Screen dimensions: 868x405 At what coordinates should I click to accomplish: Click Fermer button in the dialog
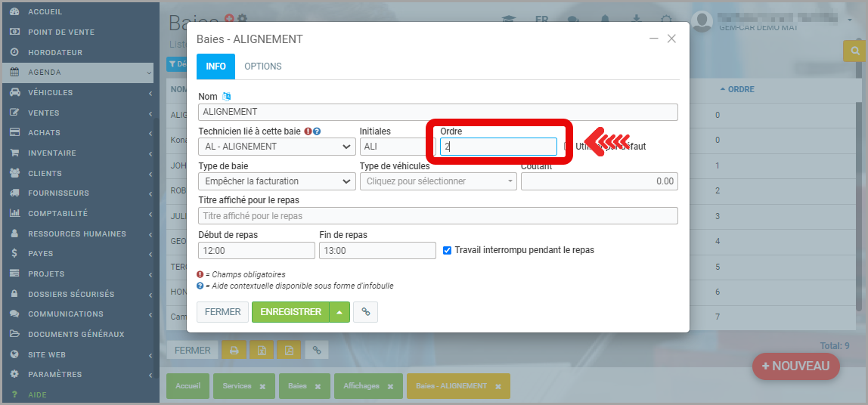pyautogui.click(x=222, y=312)
